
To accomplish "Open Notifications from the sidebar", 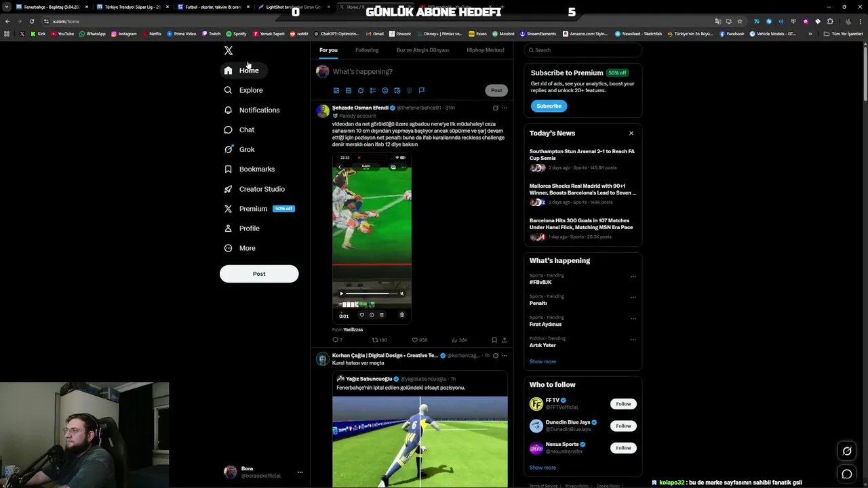I will point(252,110).
